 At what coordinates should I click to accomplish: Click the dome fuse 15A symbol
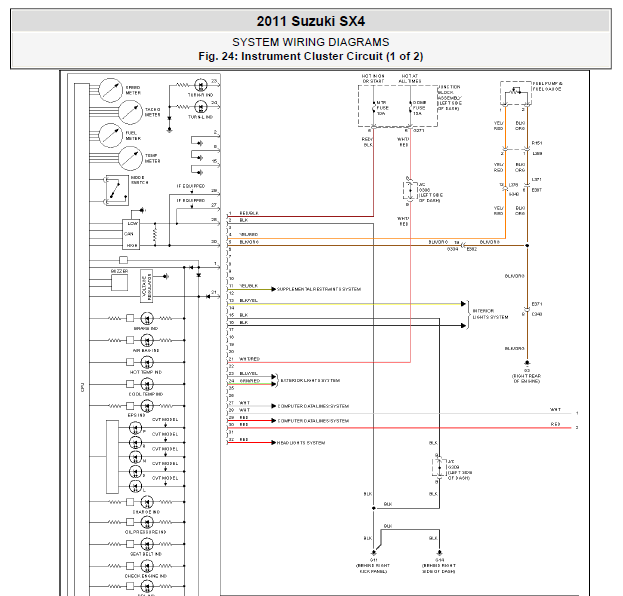point(410,108)
